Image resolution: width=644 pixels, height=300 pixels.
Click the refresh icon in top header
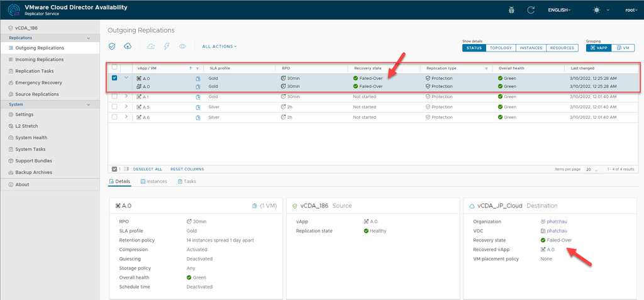pyautogui.click(x=531, y=10)
